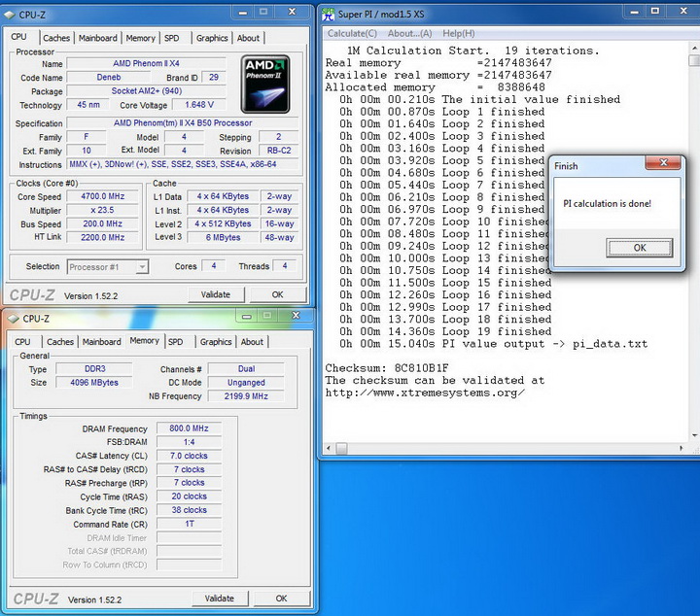Minimize the CPU-Z processor window
Screen dimensions: 700x616
244,13
